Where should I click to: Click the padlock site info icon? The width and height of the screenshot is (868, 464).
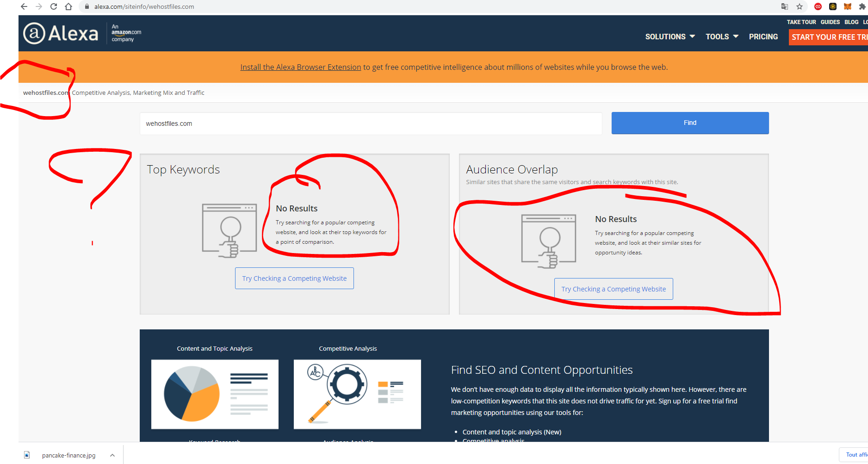[87, 6]
